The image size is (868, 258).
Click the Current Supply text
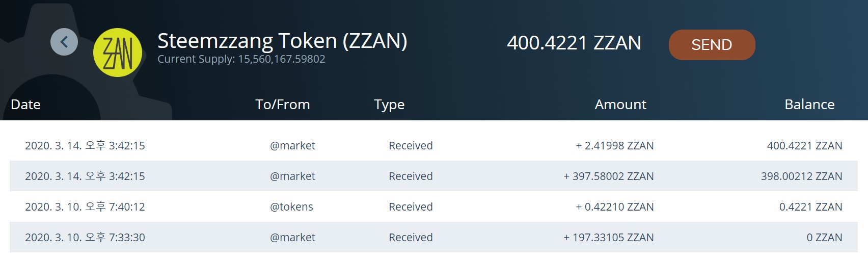[x=241, y=59]
